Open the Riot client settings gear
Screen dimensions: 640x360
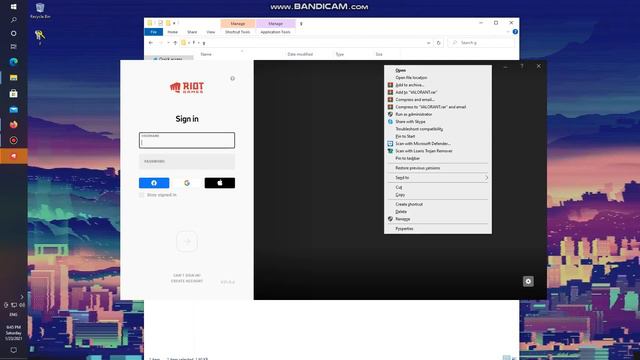(528, 281)
